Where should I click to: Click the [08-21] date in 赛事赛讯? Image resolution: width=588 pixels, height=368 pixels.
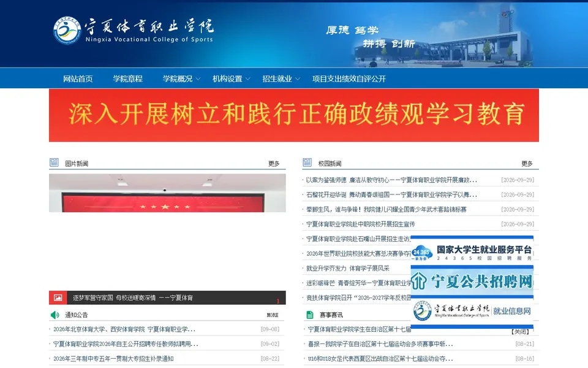point(525,344)
